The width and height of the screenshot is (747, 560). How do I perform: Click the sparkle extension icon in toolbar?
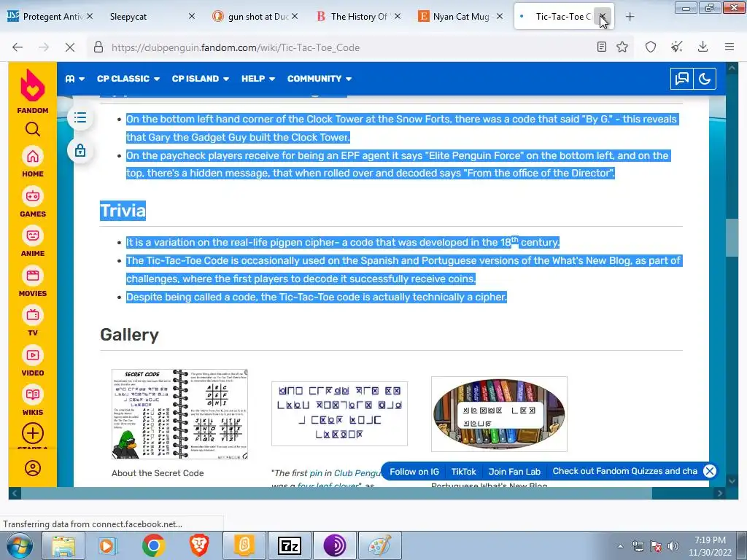(676, 47)
